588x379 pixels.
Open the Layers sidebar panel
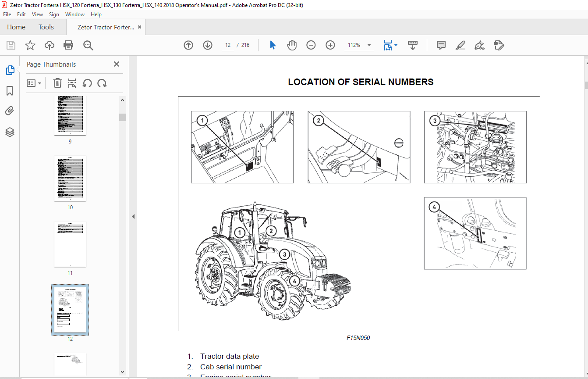point(10,132)
